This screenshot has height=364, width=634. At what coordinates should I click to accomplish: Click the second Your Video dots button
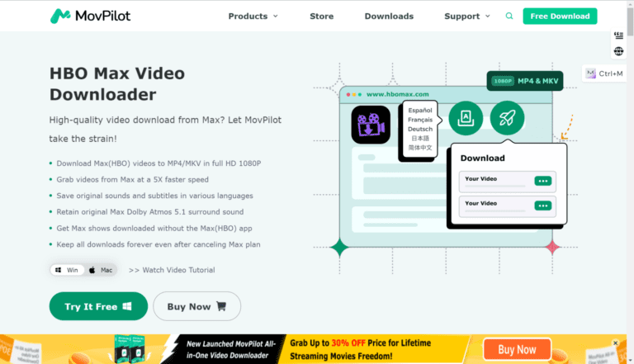(x=542, y=206)
